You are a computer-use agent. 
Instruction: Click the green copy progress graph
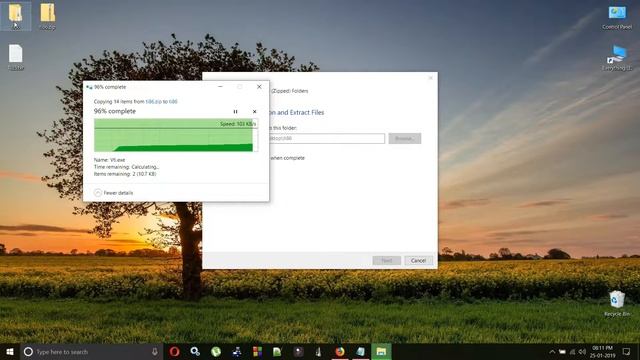(x=176, y=135)
